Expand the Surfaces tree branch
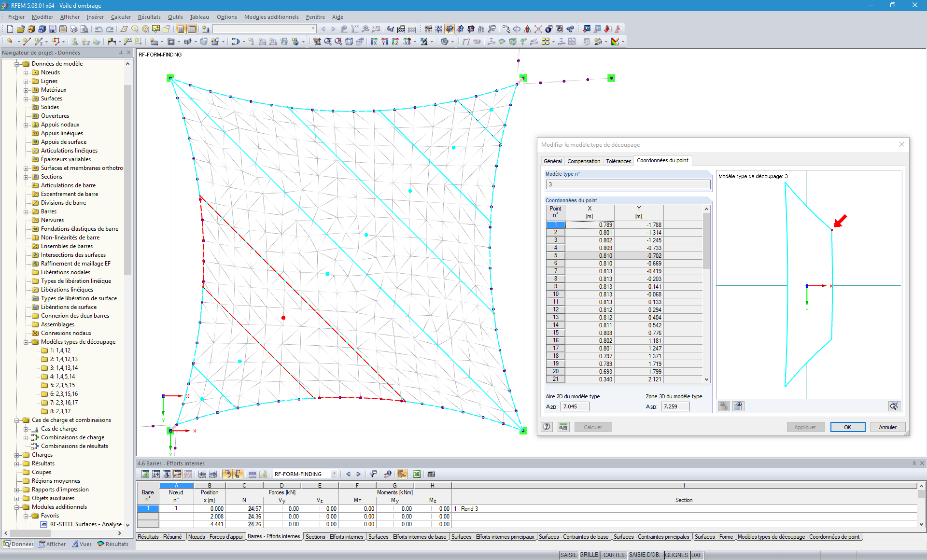This screenshot has width=927, height=560. (27, 98)
